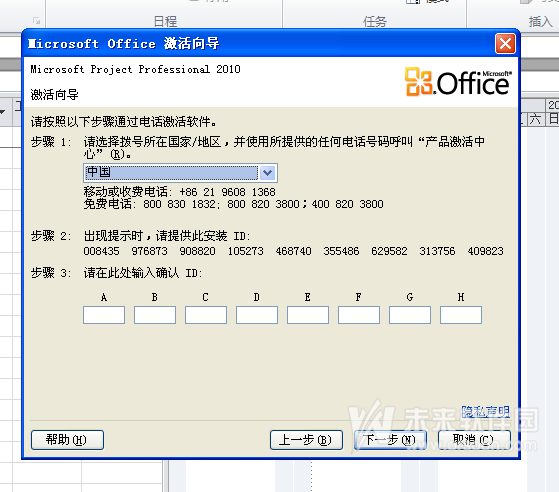Click toll-free number 800 830 1832
Screen dimensions: 559x492
point(179,204)
